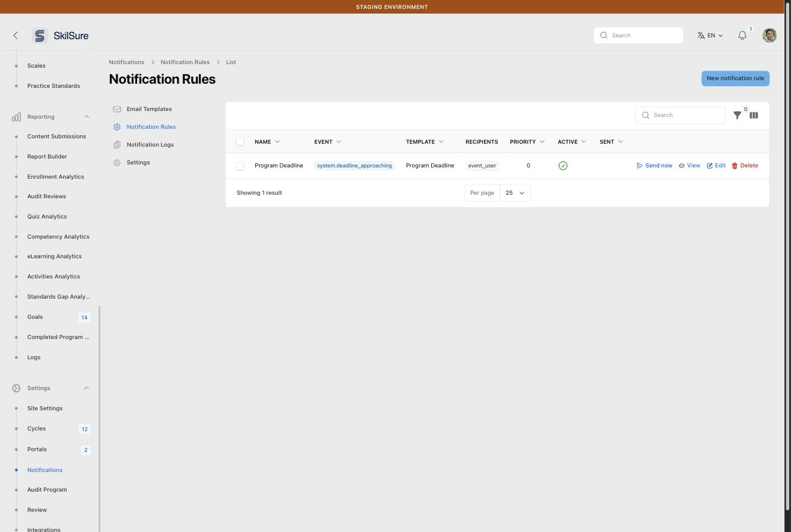This screenshot has width=791, height=532.
Task: Open the notifications bell icon
Action: click(x=742, y=36)
